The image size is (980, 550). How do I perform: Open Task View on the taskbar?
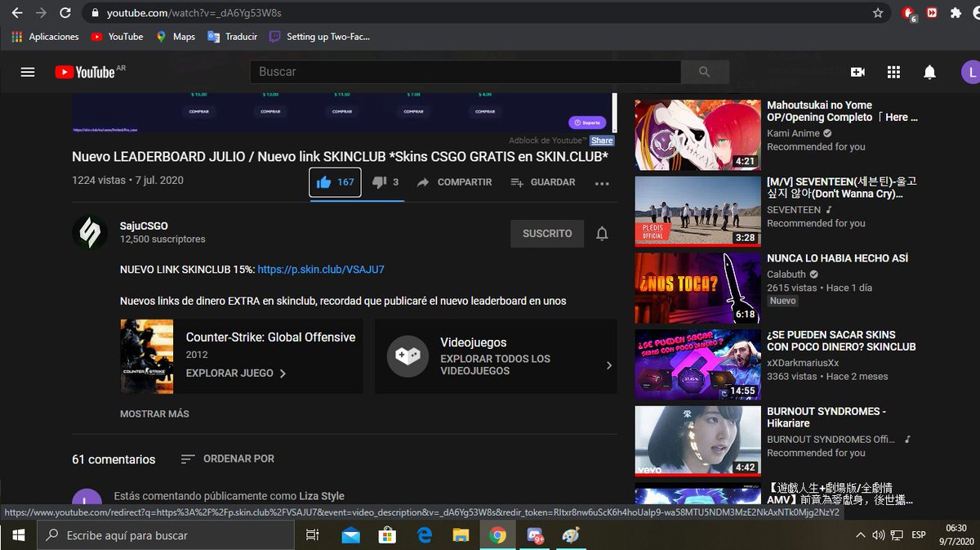(312, 535)
